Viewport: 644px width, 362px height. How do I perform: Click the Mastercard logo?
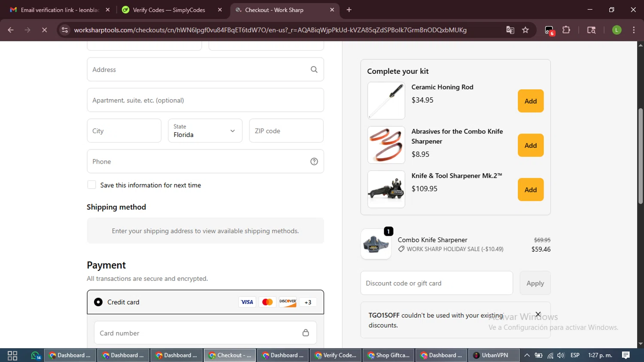coord(267,302)
